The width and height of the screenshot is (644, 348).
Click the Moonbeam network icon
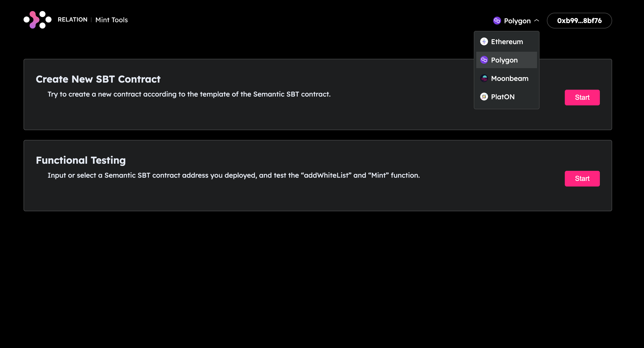click(484, 78)
